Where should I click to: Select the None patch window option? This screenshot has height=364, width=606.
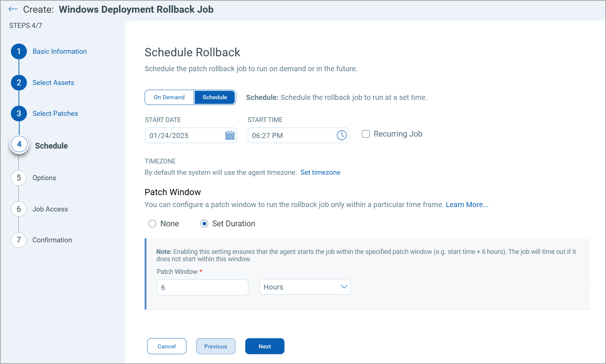point(152,223)
